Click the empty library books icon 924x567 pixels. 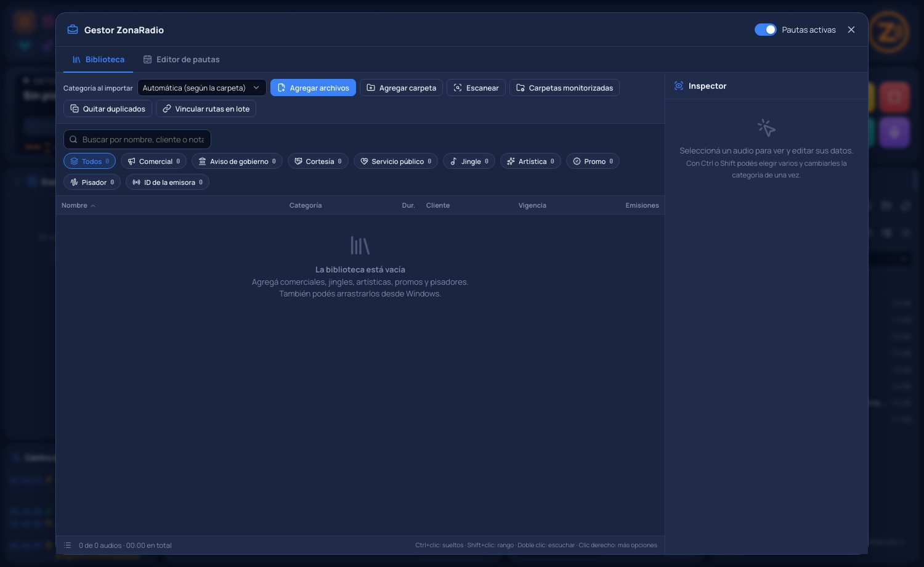360,245
